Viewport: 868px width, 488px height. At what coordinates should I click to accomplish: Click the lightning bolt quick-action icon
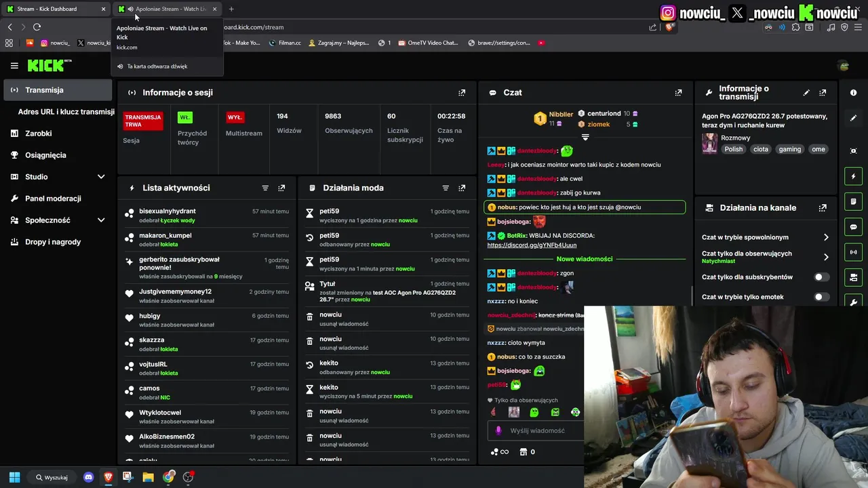(x=853, y=176)
